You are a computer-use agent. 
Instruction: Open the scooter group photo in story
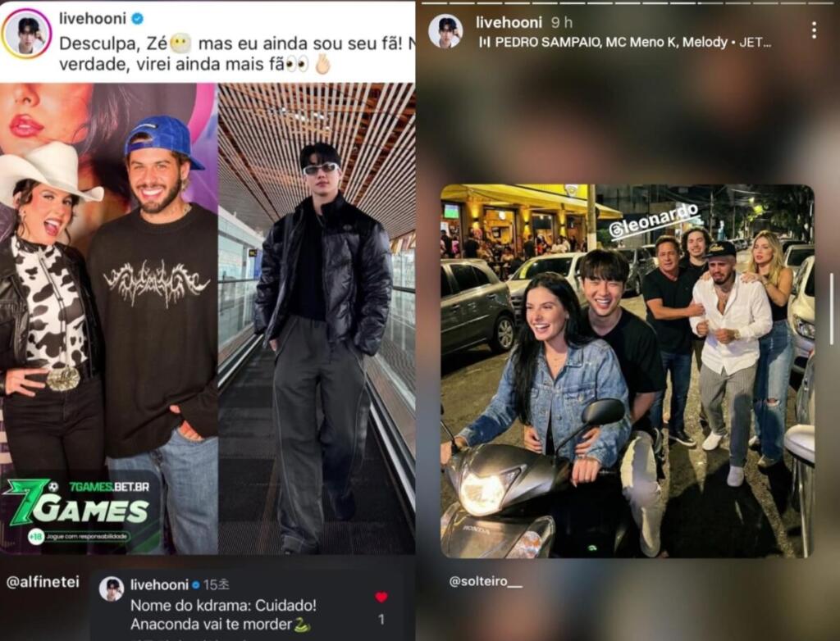point(628,371)
